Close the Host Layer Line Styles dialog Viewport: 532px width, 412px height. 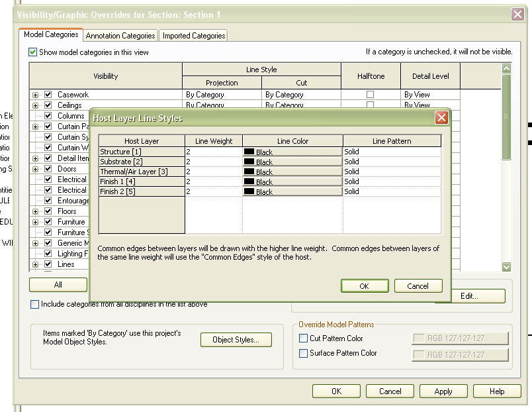coord(441,118)
